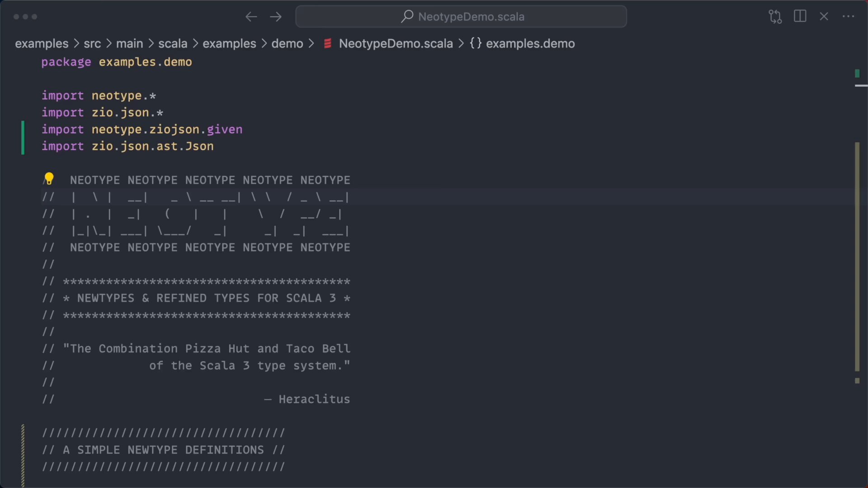
Task: Click the lightbulb code action icon
Action: [49, 179]
